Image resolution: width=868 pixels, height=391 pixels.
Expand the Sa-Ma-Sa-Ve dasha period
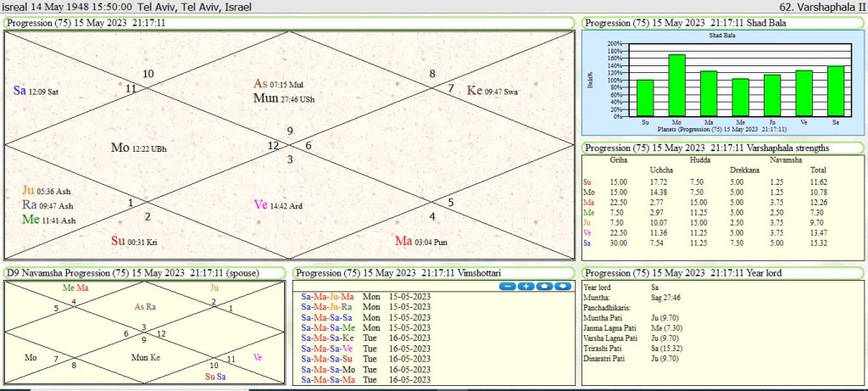click(328, 347)
